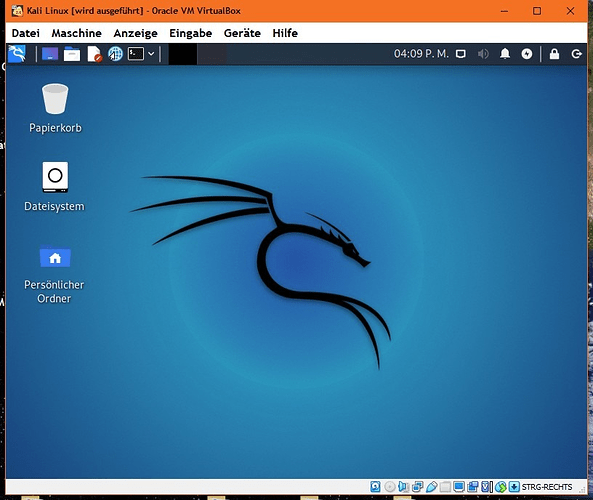Open the notifications bell icon
The height and width of the screenshot is (500, 593).
click(x=505, y=54)
